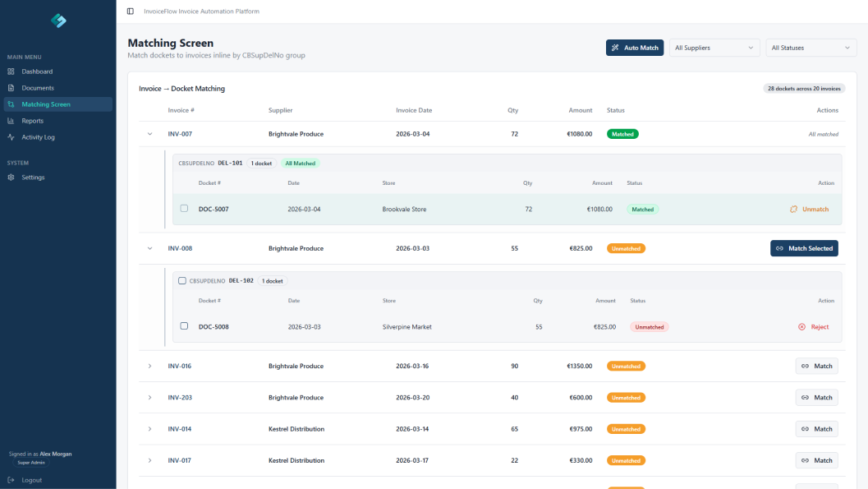
Task: Click the Super Admin role badge
Action: (x=31, y=463)
